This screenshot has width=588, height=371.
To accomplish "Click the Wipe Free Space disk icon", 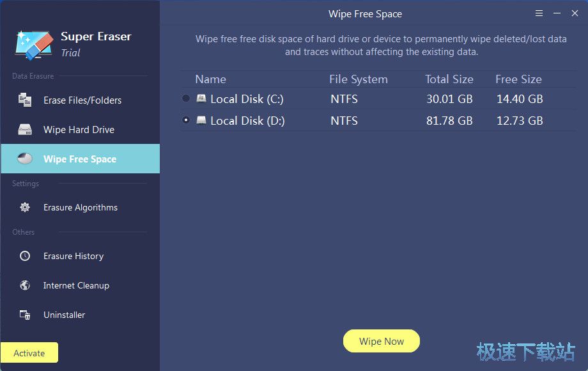I will [25, 159].
